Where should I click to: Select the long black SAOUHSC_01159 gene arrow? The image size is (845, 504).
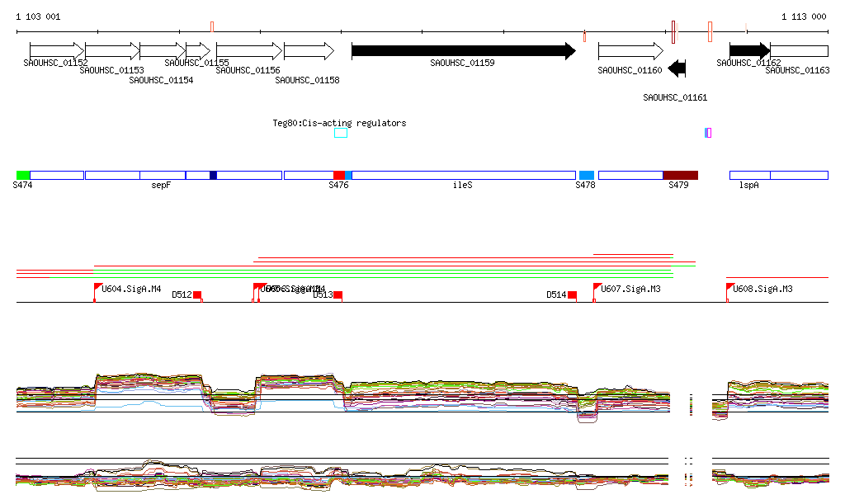click(x=464, y=51)
